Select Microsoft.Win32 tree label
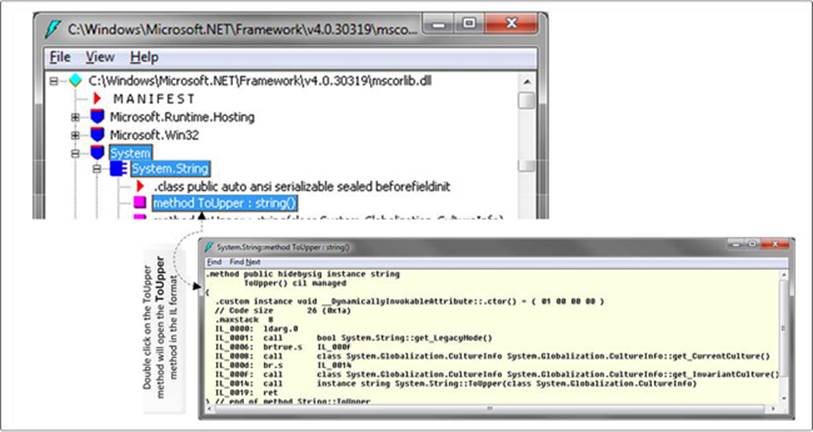The image size is (813, 432). [154, 135]
